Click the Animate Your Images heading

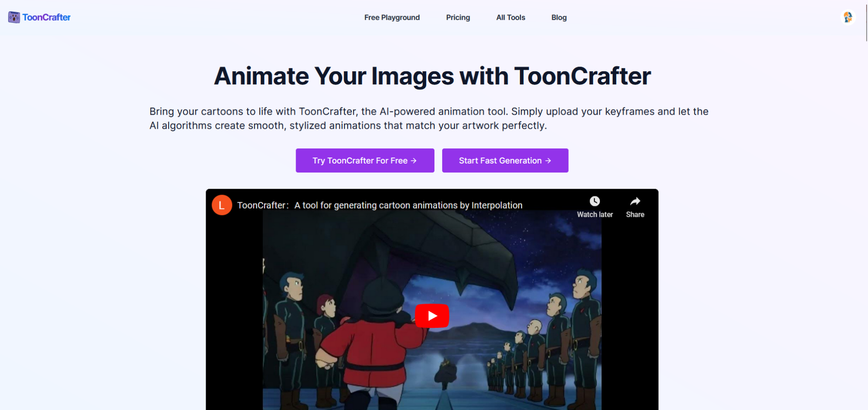[432, 76]
